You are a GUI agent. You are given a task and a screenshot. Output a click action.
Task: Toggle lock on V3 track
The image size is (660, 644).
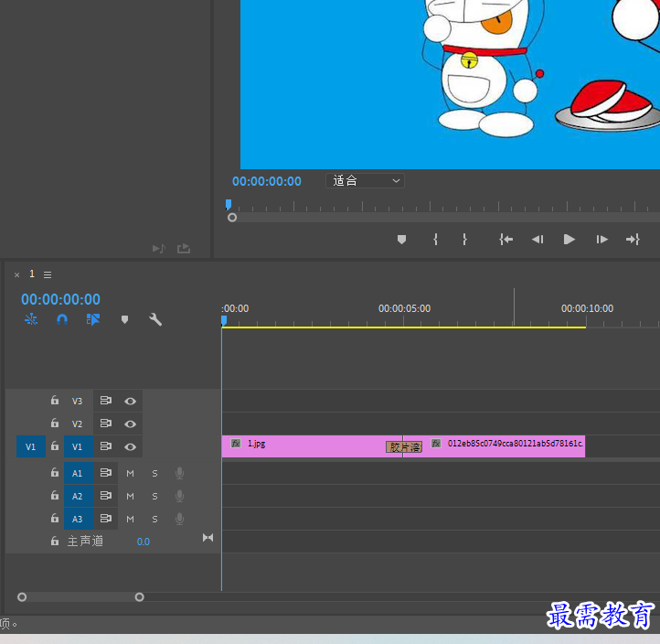(x=55, y=400)
